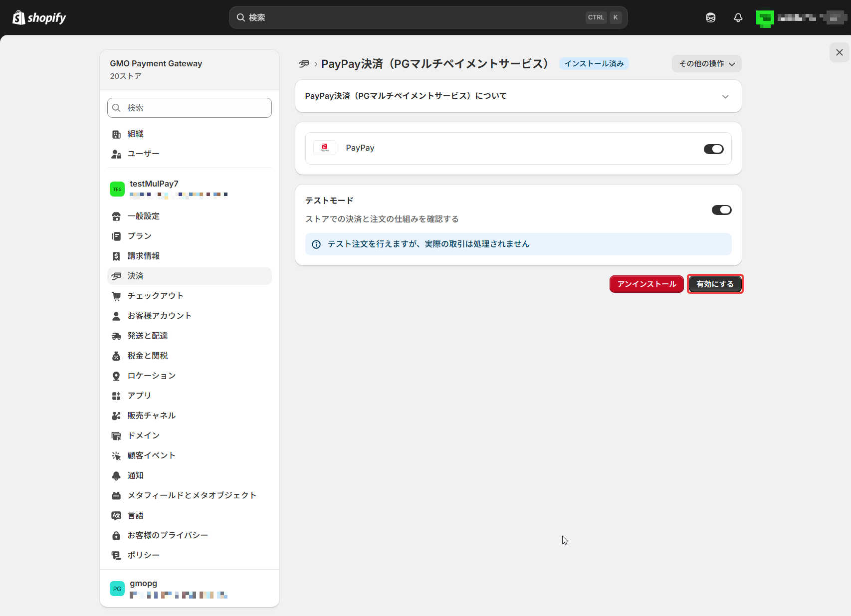
Task: Click the info icon in test mode notice
Action: click(x=316, y=244)
